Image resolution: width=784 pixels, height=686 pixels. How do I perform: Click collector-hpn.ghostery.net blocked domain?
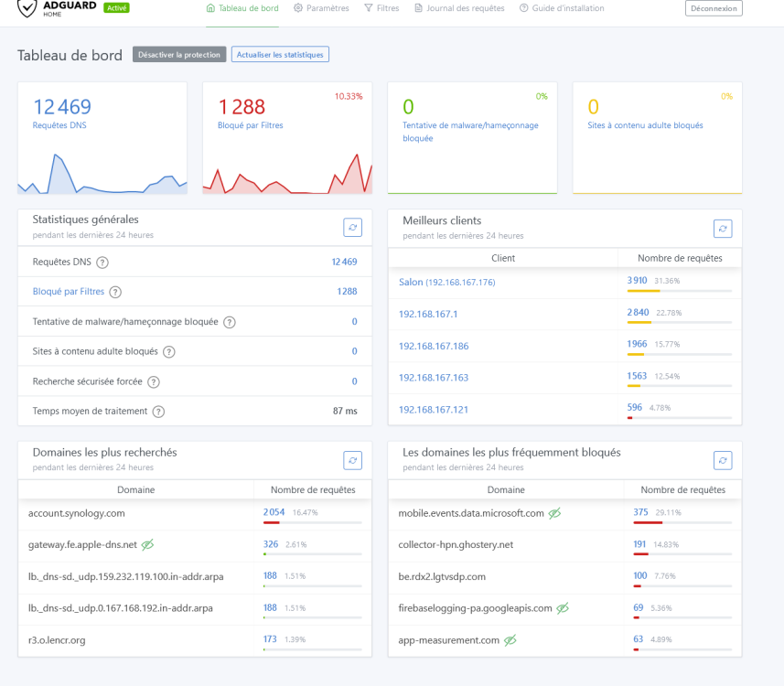(456, 544)
